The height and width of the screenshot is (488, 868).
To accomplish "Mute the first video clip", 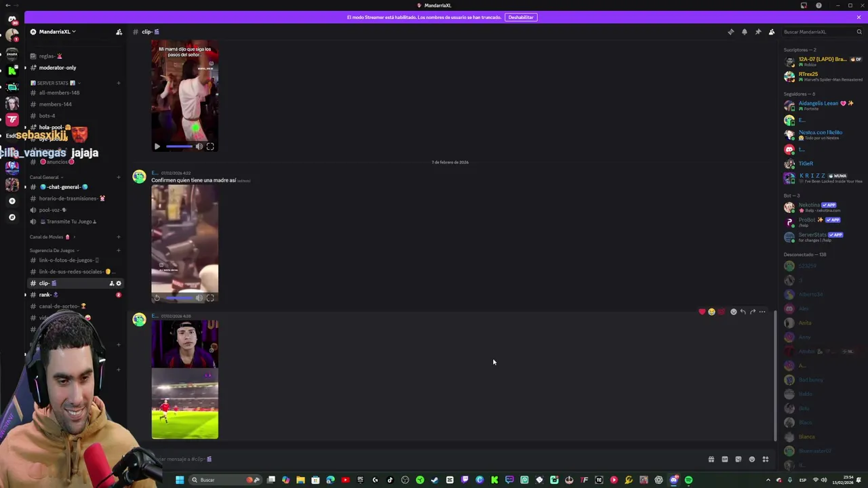I will [199, 146].
